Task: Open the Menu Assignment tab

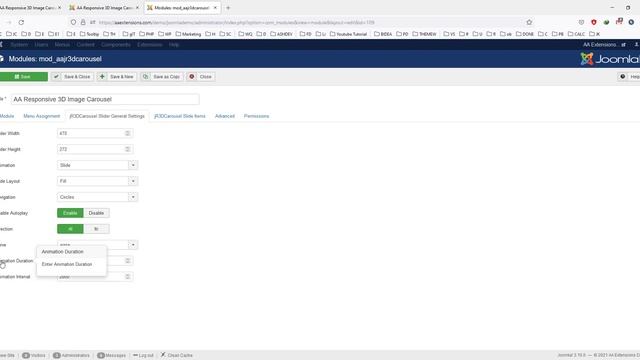Action: click(42, 116)
